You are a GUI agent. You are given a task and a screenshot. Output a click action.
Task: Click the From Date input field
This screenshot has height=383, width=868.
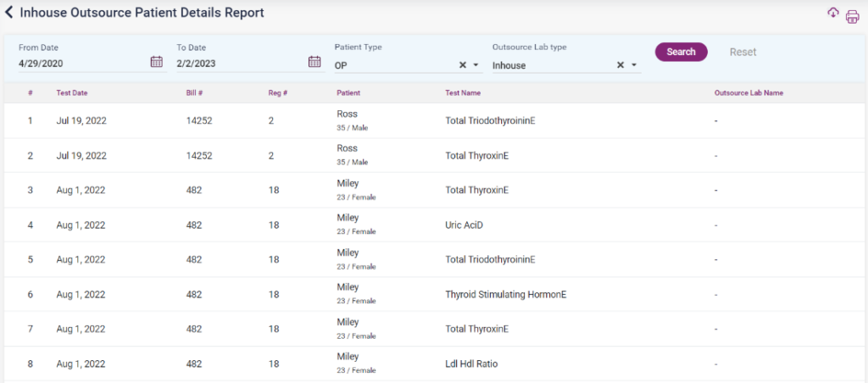81,64
